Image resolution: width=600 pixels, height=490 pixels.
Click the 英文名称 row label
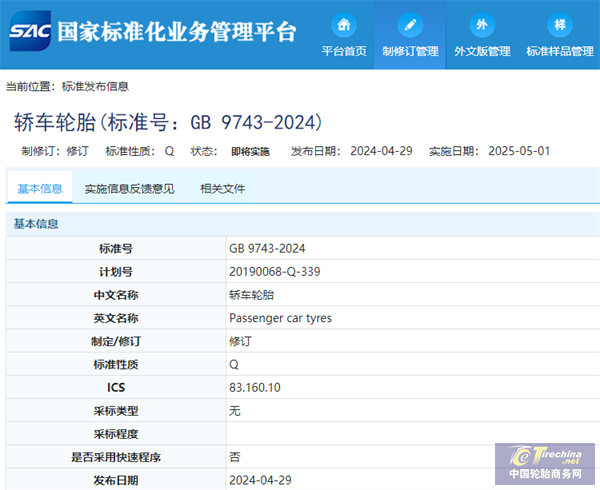(x=116, y=318)
